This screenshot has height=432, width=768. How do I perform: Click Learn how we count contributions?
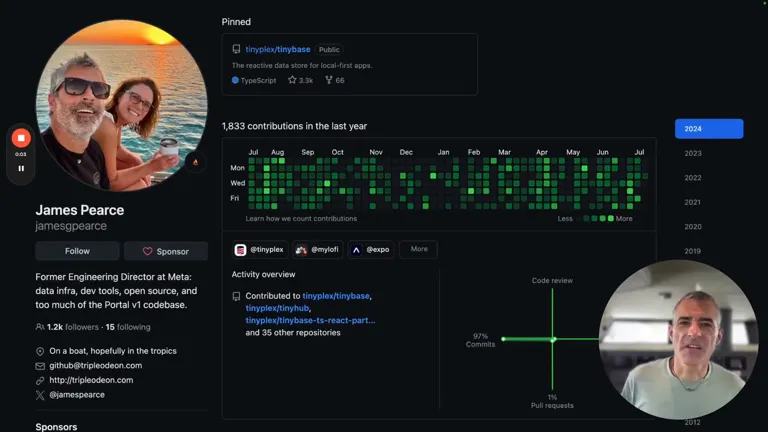coord(301,218)
